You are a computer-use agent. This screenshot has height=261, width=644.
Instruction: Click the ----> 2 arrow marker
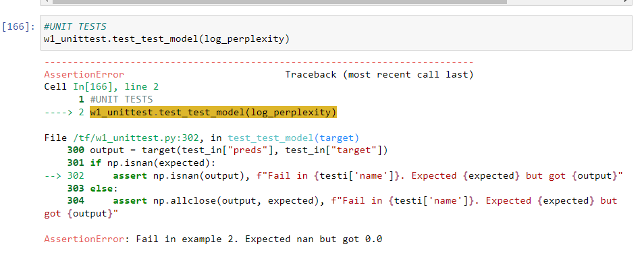point(63,112)
